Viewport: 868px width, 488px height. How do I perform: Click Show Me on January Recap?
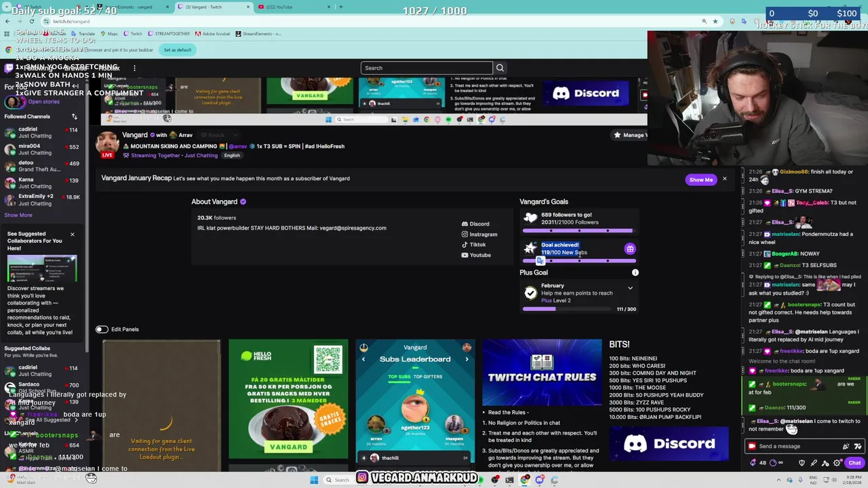point(701,180)
